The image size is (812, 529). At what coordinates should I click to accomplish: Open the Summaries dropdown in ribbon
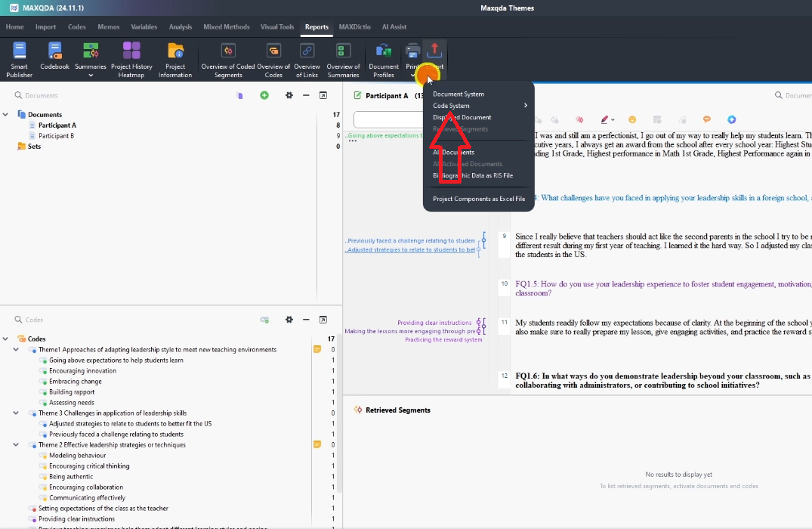[91, 75]
